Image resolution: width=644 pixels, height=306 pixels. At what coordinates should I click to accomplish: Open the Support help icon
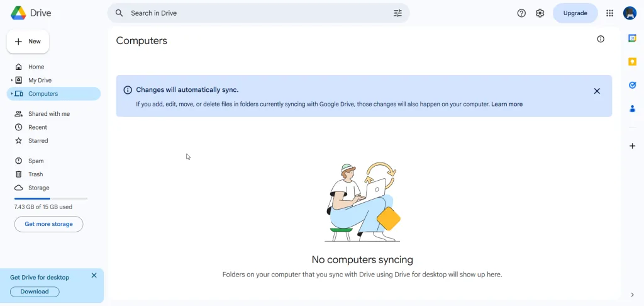[x=521, y=13]
